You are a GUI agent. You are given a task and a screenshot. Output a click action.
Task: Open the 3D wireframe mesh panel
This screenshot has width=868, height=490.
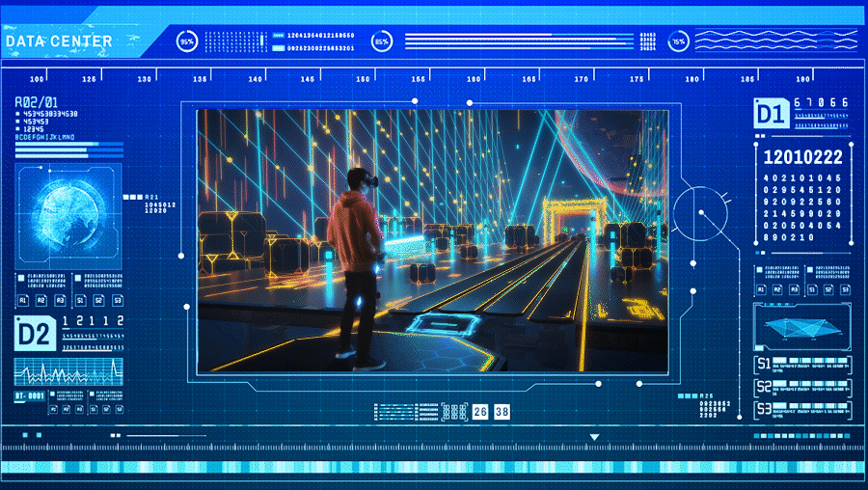(x=802, y=328)
